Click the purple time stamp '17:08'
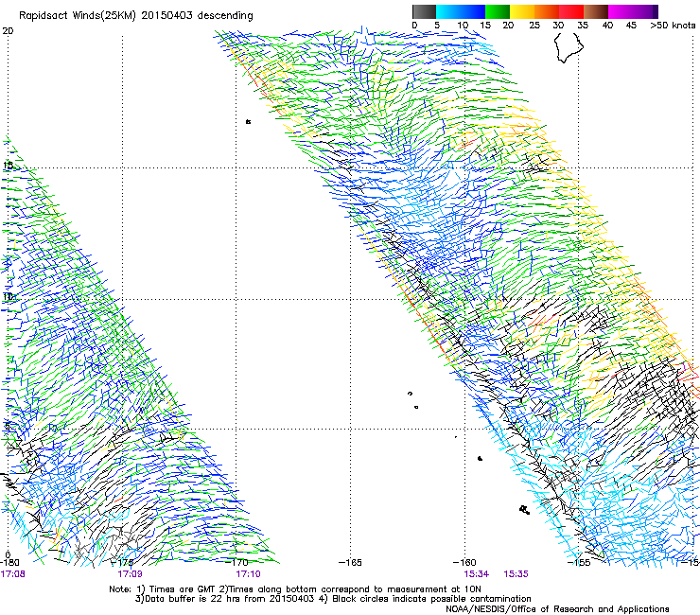700x615 pixels. pos(12,574)
